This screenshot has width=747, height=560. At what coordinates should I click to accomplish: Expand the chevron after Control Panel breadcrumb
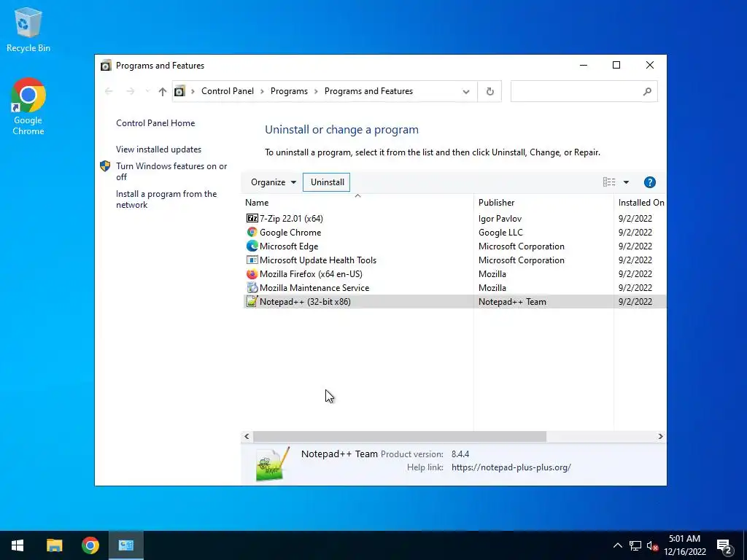262,91
